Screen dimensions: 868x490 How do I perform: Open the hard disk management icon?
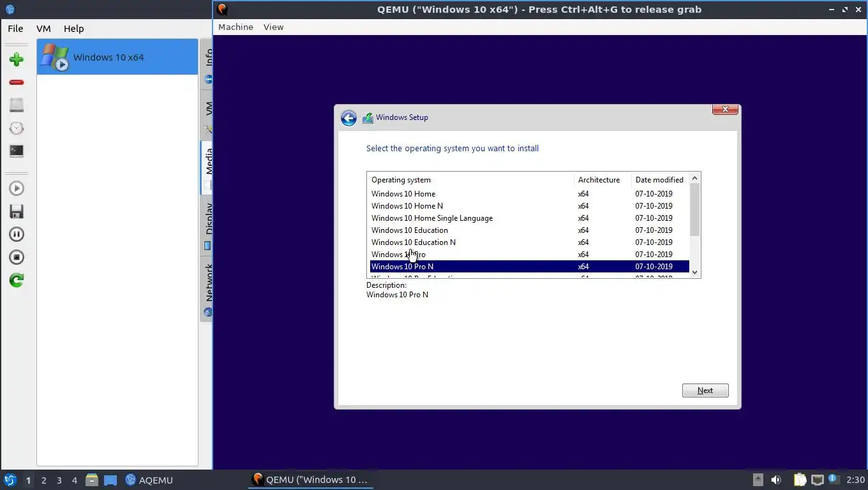tap(17, 105)
